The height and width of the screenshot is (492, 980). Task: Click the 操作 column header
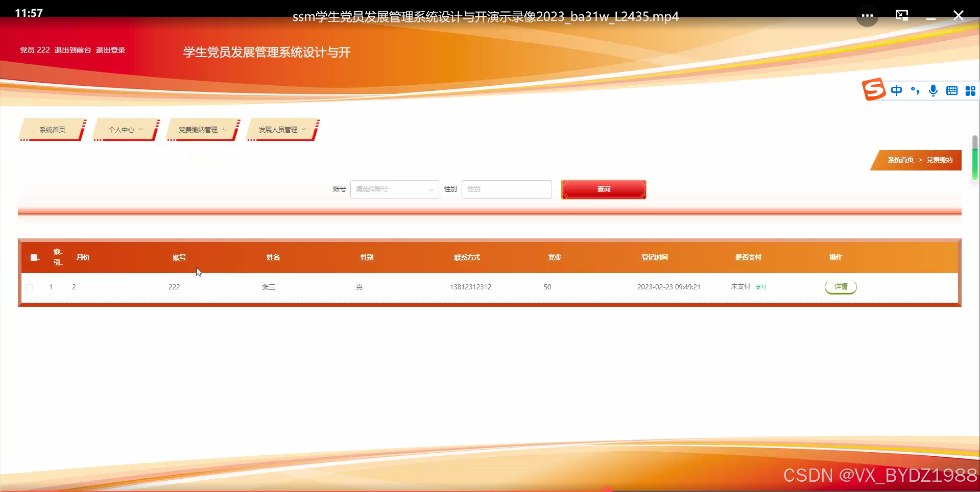pos(835,258)
